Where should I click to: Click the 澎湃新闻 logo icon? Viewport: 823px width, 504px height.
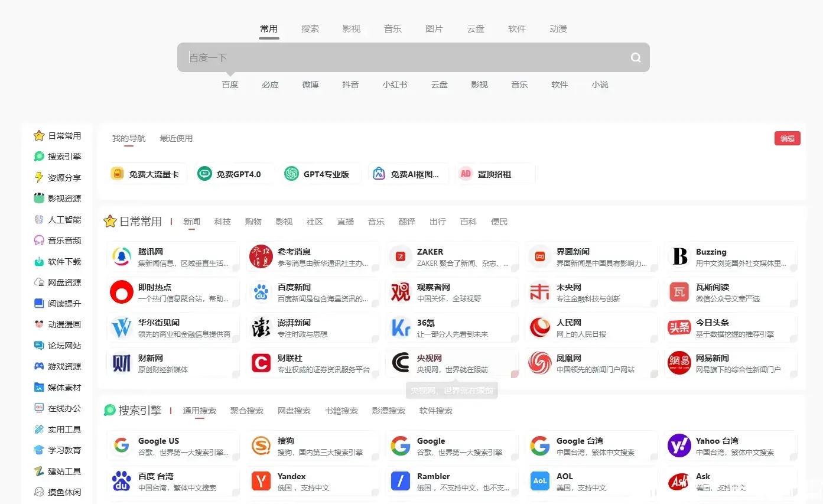pyautogui.click(x=261, y=328)
